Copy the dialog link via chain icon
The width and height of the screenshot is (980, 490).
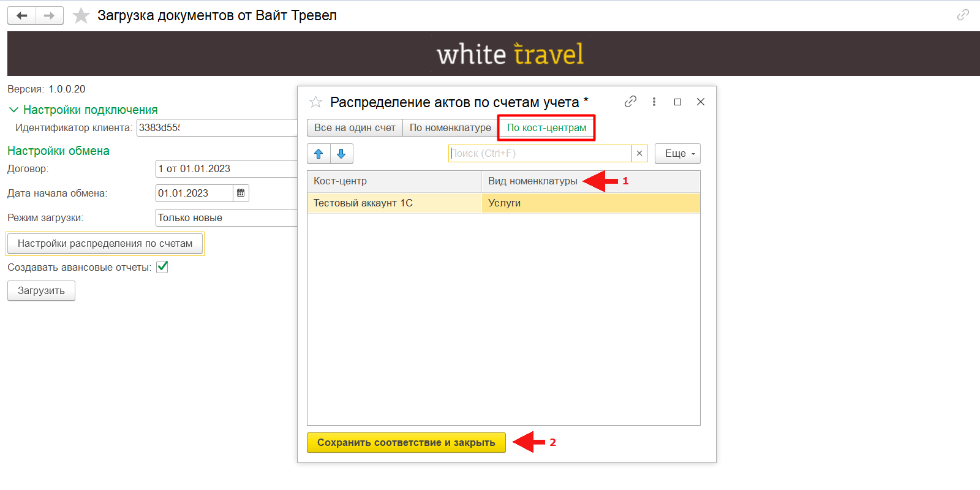[630, 102]
